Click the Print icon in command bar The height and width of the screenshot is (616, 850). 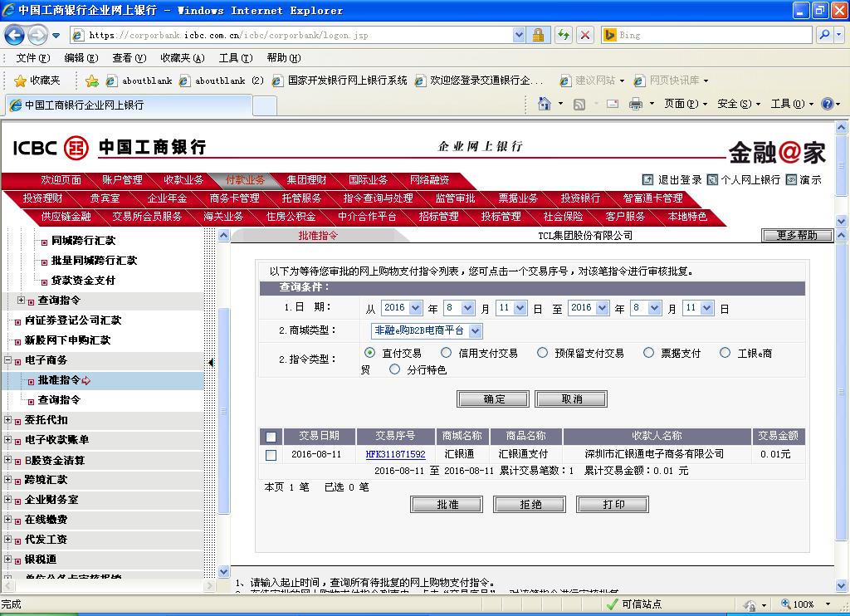[x=635, y=104]
